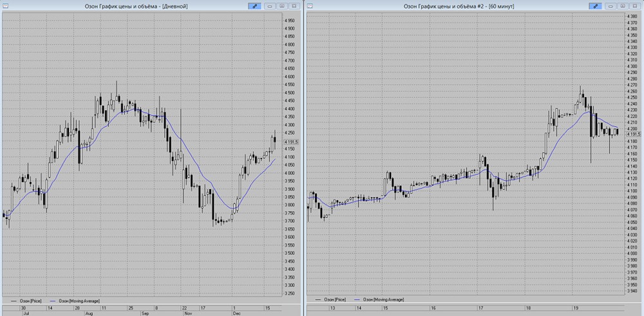Minimize the Дневной chart window
The image size is (644, 316).
(270, 6)
